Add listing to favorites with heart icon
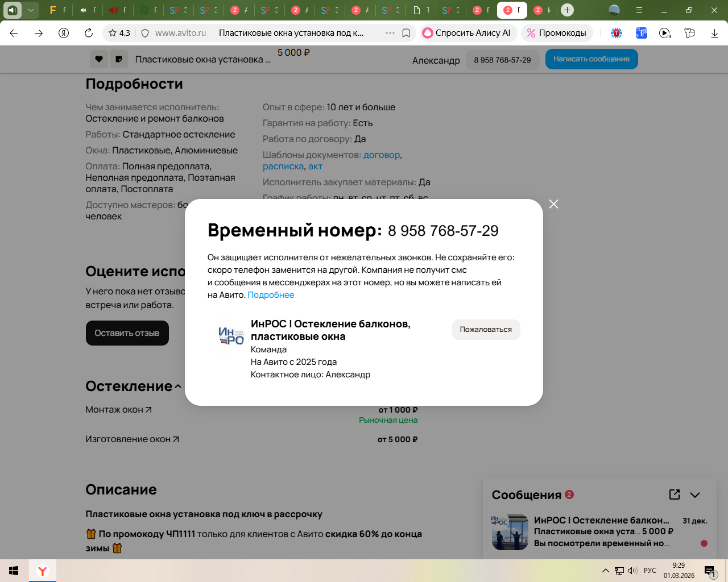Viewport: 728px width, 582px height. click(98, 59)
